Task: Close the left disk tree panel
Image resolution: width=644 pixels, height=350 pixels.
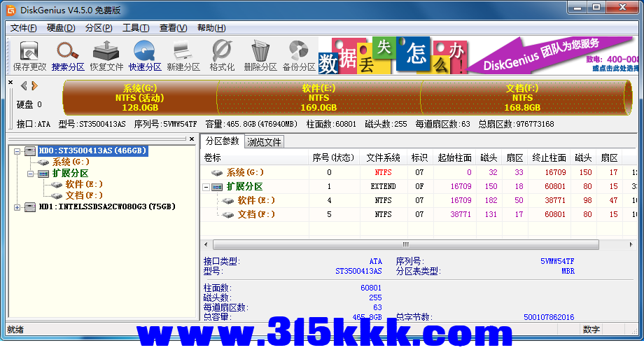Action: tap(192, 139)
